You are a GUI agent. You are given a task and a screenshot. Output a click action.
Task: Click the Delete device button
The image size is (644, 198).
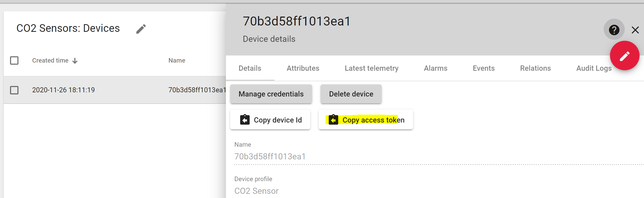[351, 94]
